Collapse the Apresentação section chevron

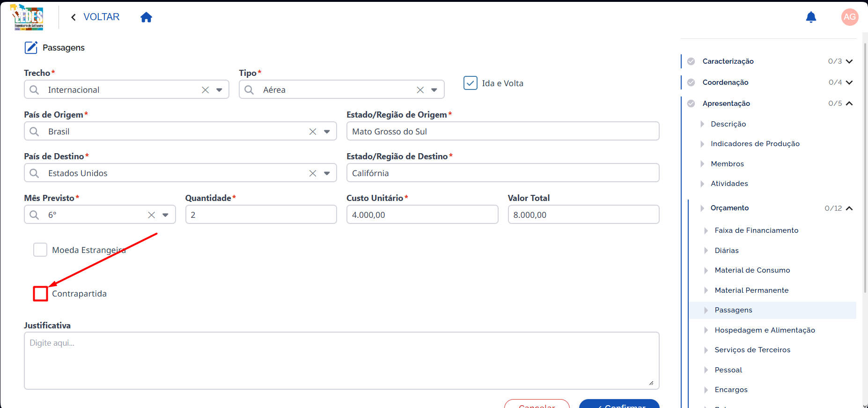click(x=849, y=104)
